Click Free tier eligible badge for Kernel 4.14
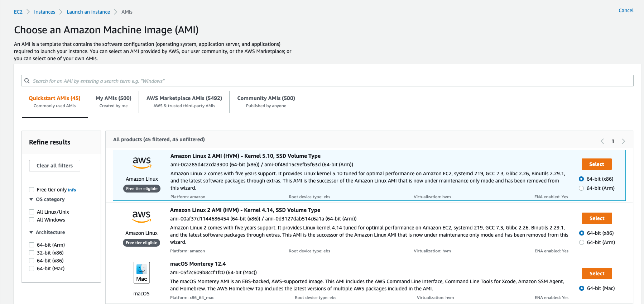Screen dimensions: 644x304 (141, 243)
